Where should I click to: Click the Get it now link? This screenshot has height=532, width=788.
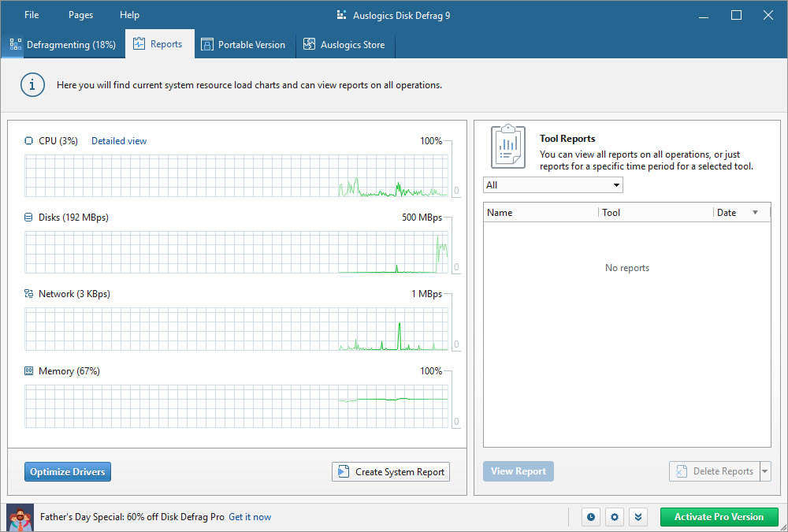pos(250,517)
